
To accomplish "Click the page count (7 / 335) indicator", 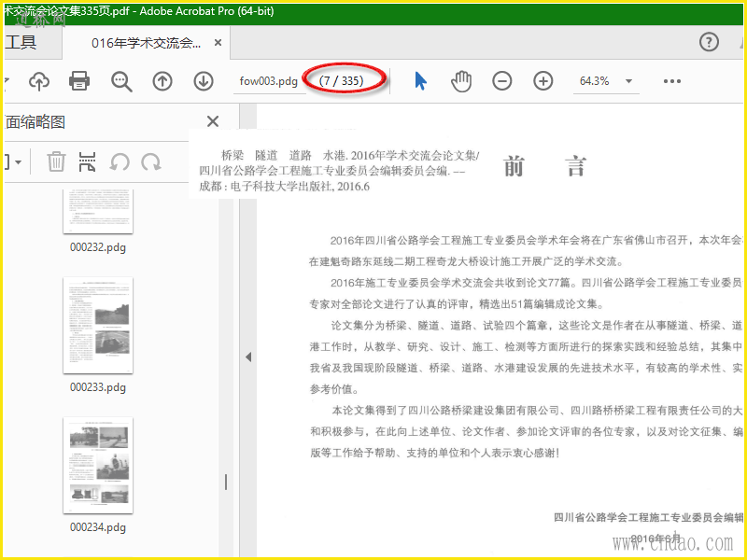I will point(341,81).
